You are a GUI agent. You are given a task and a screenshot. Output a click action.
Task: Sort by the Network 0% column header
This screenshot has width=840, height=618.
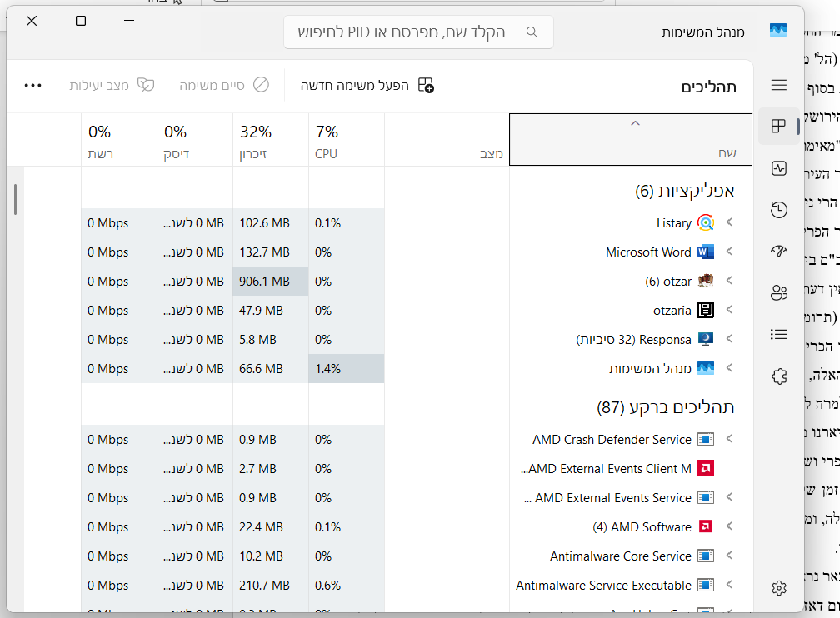tap(119, 139)
